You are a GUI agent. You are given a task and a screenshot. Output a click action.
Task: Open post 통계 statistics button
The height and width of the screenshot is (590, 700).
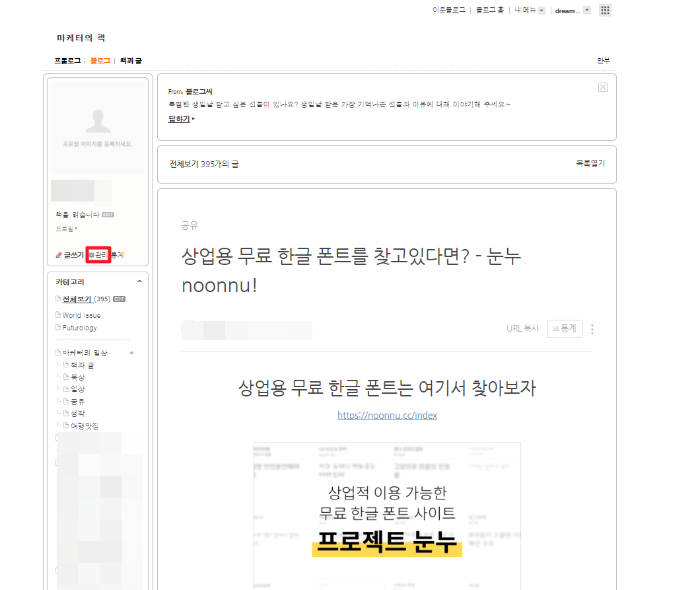coord(565,329)
